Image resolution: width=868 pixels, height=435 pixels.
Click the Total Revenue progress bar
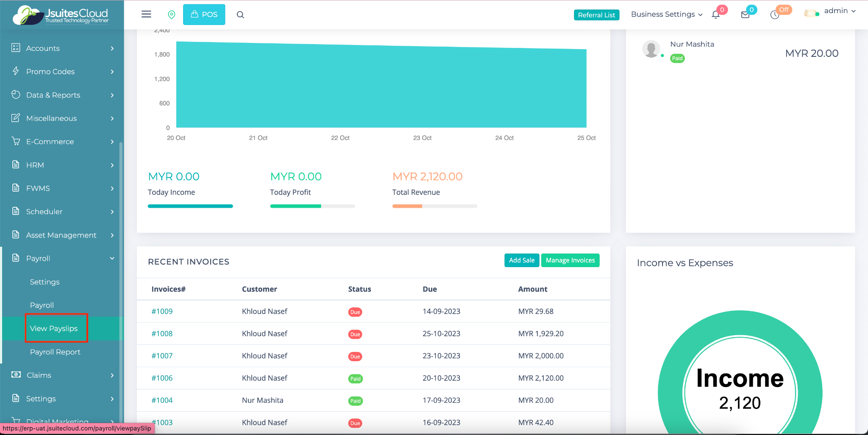tap(434, 206)
